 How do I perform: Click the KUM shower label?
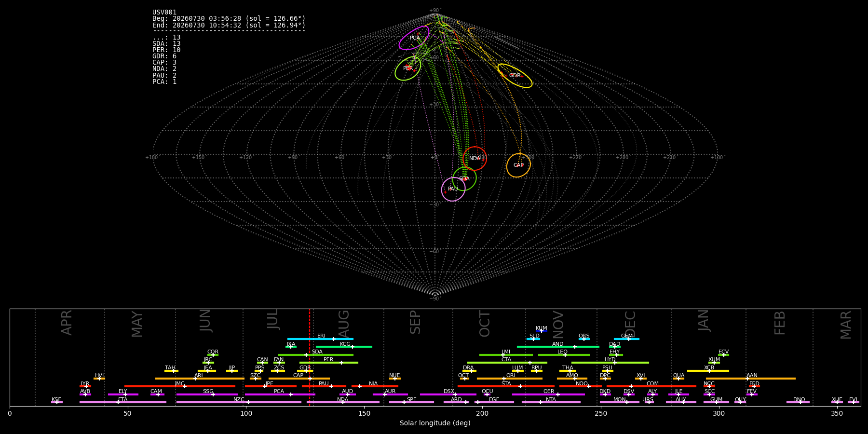pos(542,328)
